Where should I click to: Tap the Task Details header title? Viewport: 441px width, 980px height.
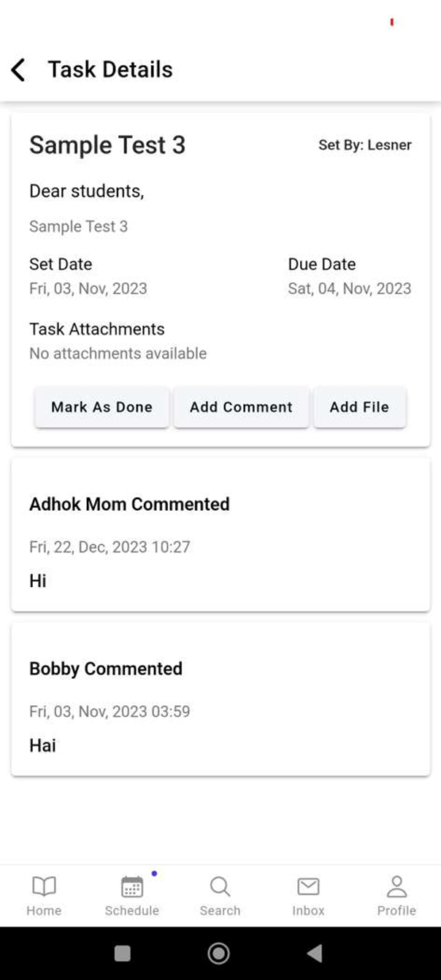(110, 69)
